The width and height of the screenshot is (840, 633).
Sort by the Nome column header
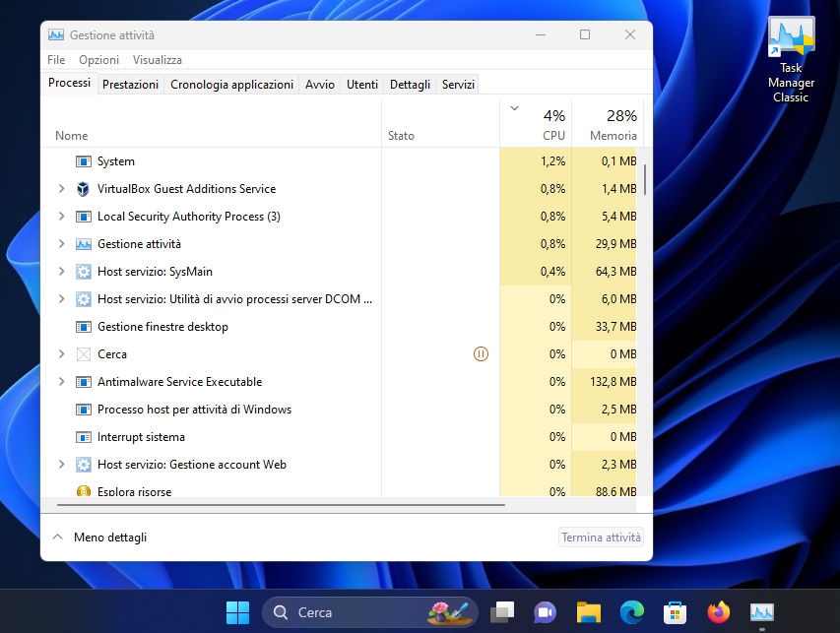(212, 136)
